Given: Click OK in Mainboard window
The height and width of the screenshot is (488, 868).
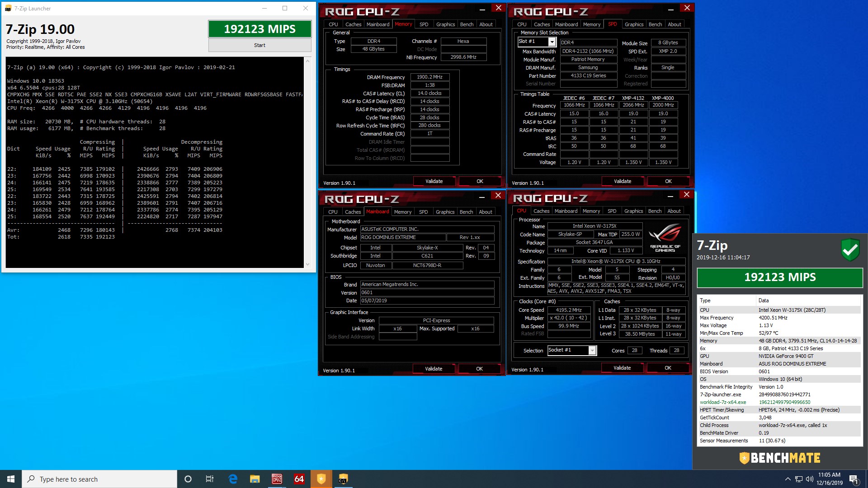Looking at the screenshot, I should click(x=479, y=369).
